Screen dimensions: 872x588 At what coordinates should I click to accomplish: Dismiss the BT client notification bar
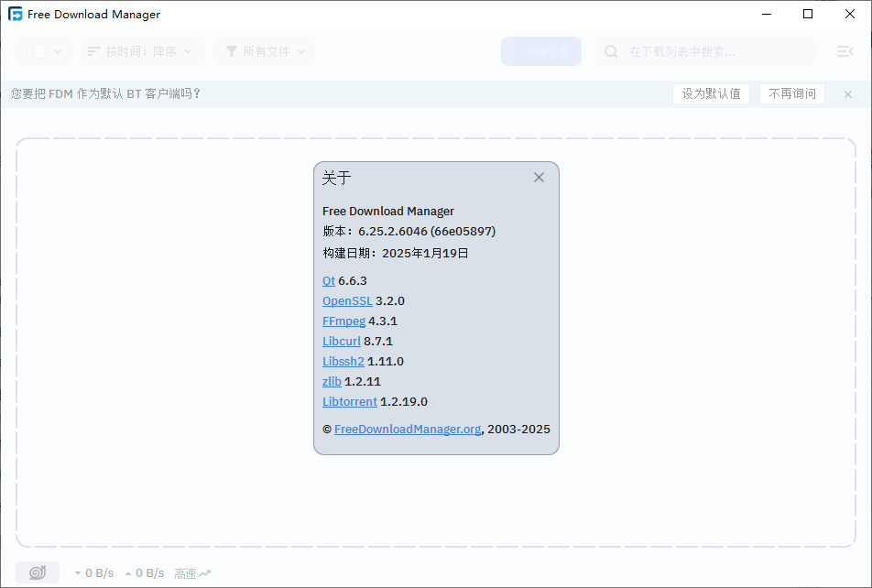coord(847,93)
